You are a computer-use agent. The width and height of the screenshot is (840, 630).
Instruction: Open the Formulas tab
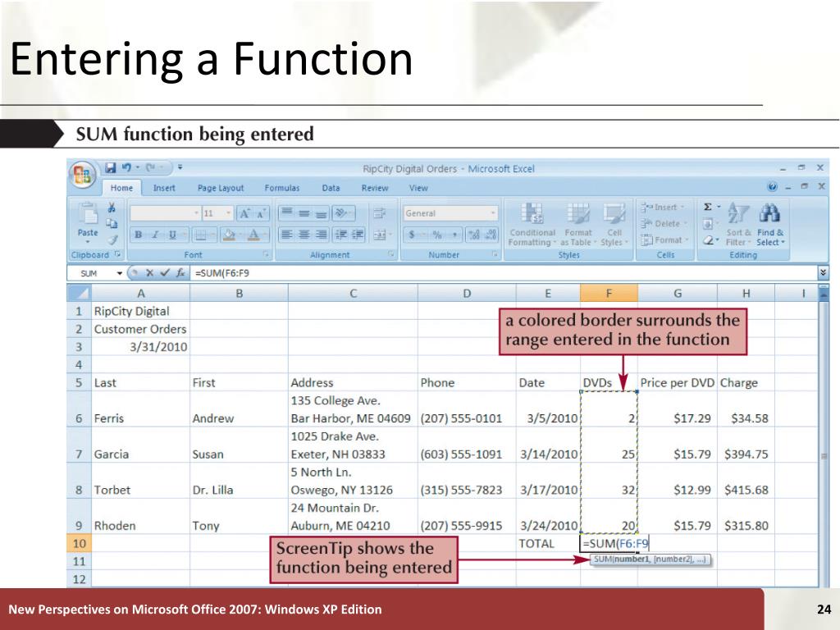[282, 188]
